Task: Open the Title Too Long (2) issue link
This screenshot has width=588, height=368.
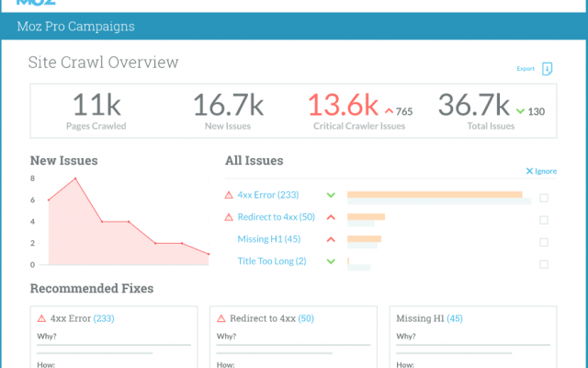Action: (x=272, y=261)
